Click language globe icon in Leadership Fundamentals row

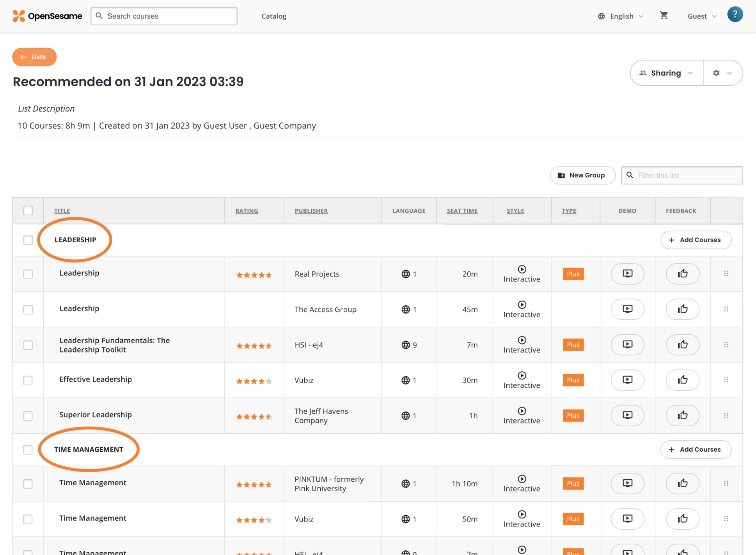point(405,345)
